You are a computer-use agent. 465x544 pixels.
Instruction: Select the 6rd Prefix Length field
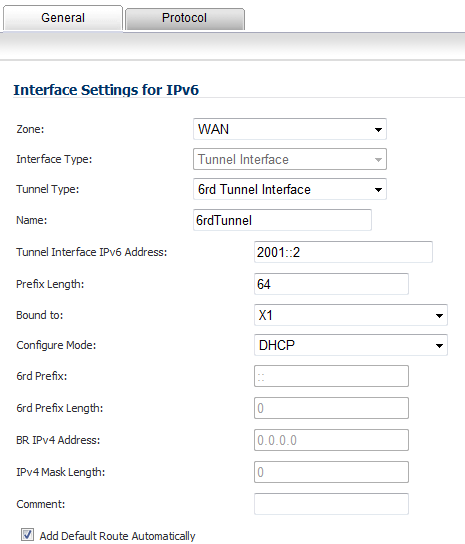331,408
